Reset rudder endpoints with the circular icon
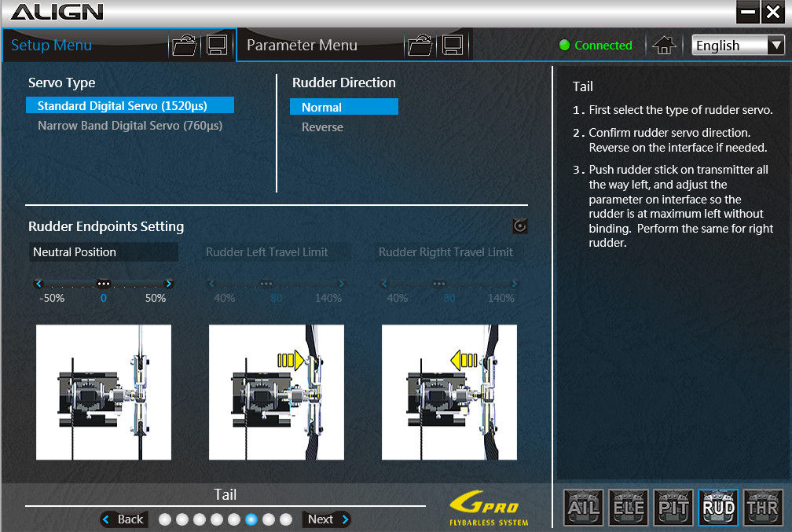792x532 pixels. pos(520,226)
